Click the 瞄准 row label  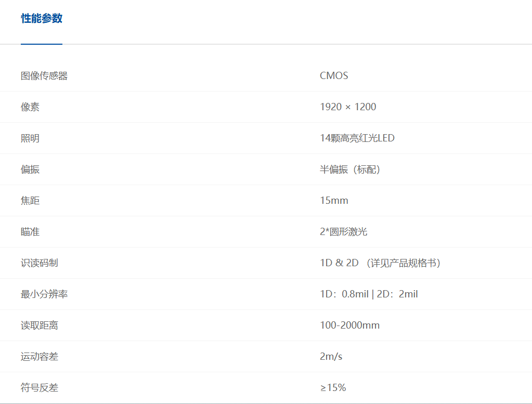coord(30,232)
